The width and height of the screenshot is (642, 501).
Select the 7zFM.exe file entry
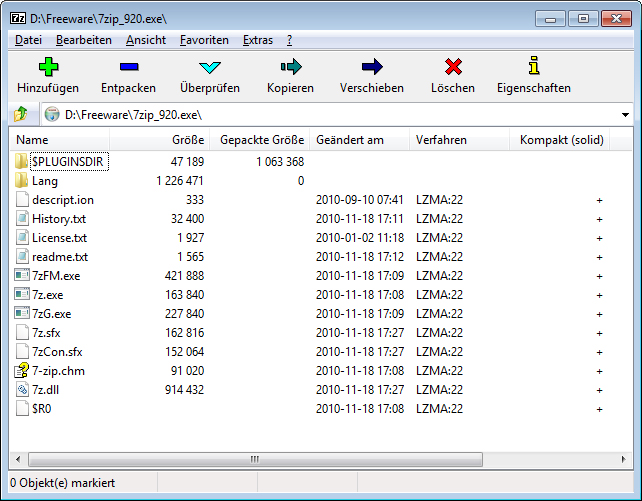click(x=55, y=276)
